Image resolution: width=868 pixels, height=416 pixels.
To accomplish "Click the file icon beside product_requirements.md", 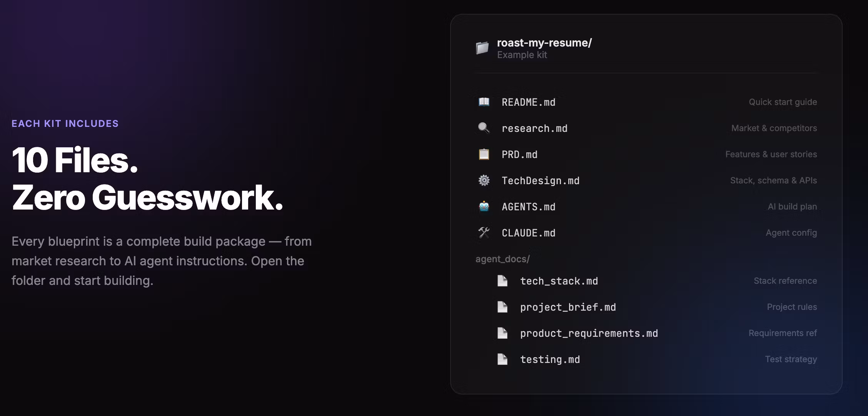I will [502, 333].
